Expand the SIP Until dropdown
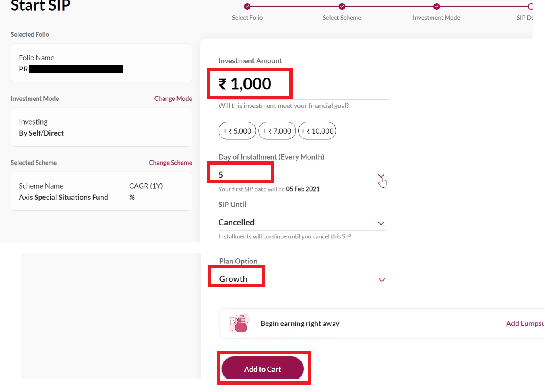This screenshot has width=545, height=392. pyautogui.click(x=381, y=223)
